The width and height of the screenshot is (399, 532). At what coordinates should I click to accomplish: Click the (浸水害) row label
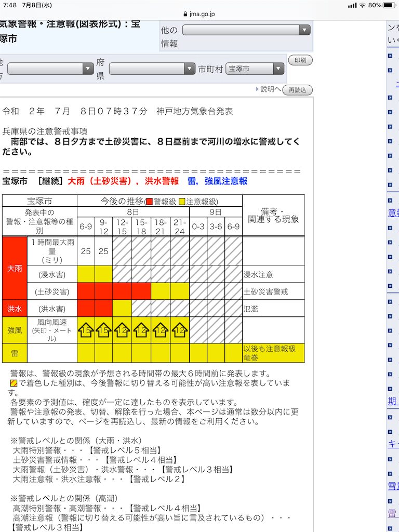click(x=52, y=274)
